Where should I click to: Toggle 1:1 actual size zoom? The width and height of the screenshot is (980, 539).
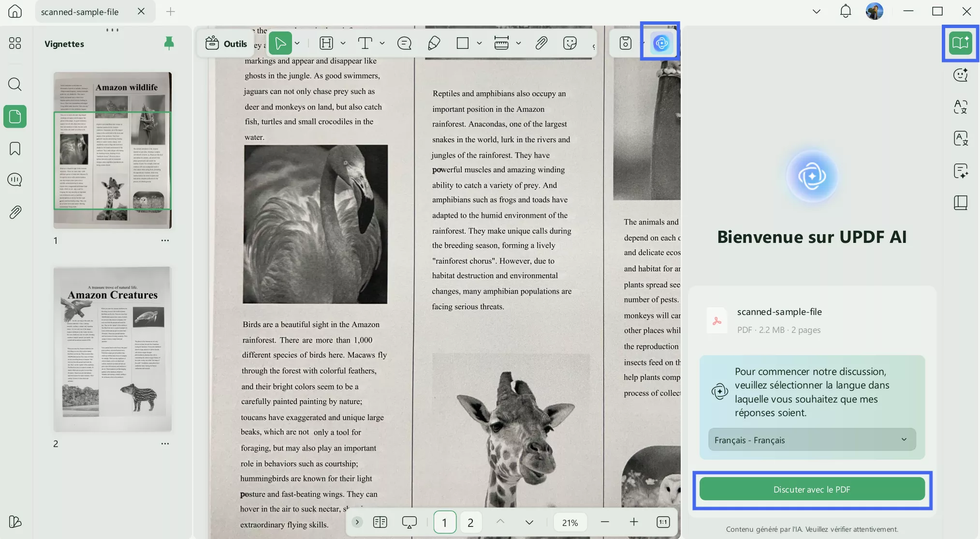[x=663, y=522]
